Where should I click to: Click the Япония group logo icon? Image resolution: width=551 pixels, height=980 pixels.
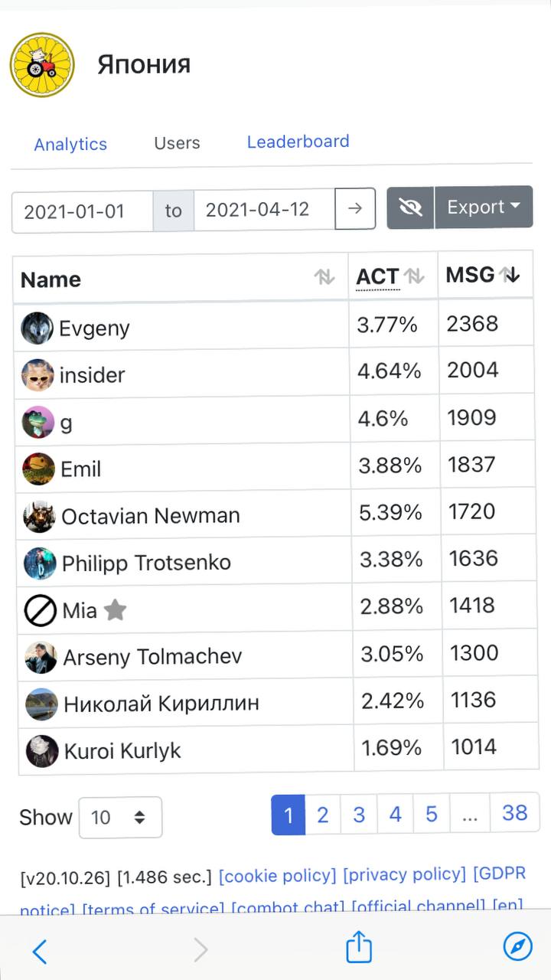pos(42,65)
